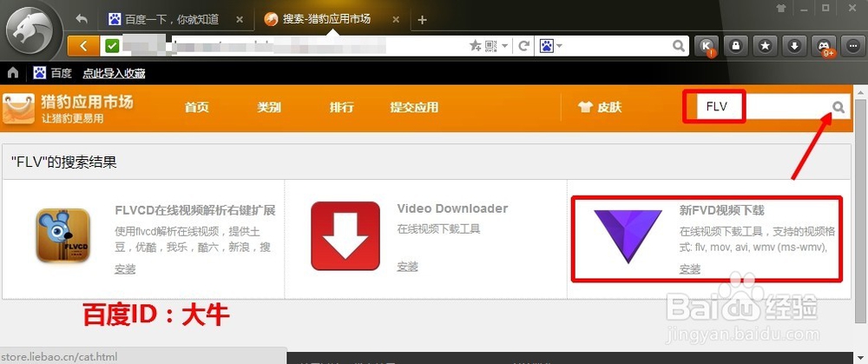Expand the address bar dropdown arrow
868x364 pixels.
point(505,46)
